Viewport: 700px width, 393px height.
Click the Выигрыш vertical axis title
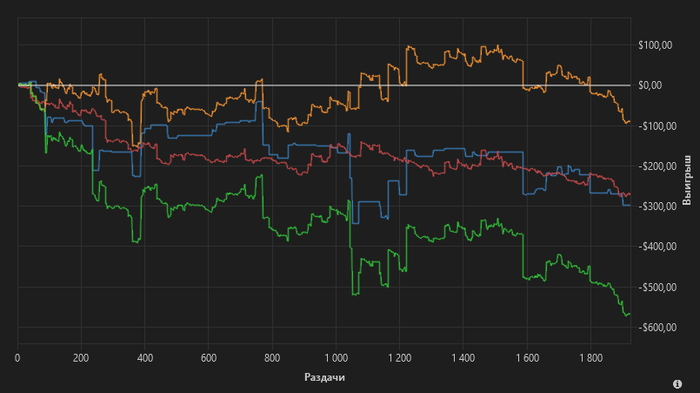pos(688,180)
